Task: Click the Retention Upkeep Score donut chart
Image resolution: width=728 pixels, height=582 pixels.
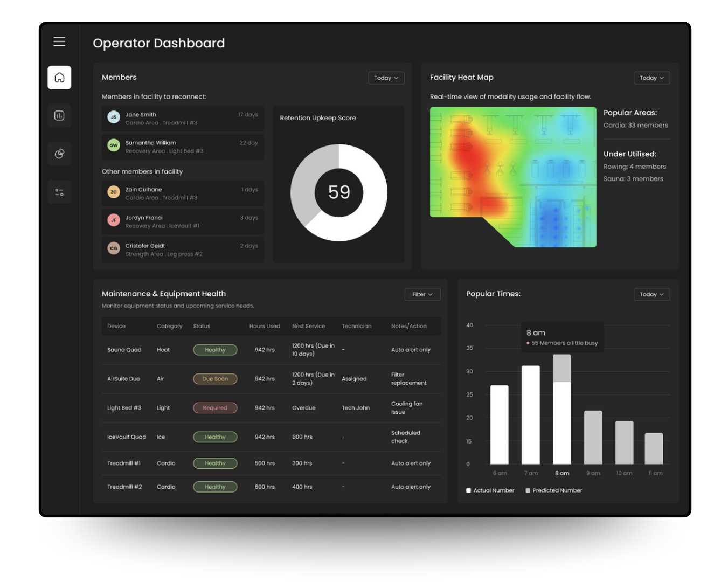Action: tap(339, 192)
